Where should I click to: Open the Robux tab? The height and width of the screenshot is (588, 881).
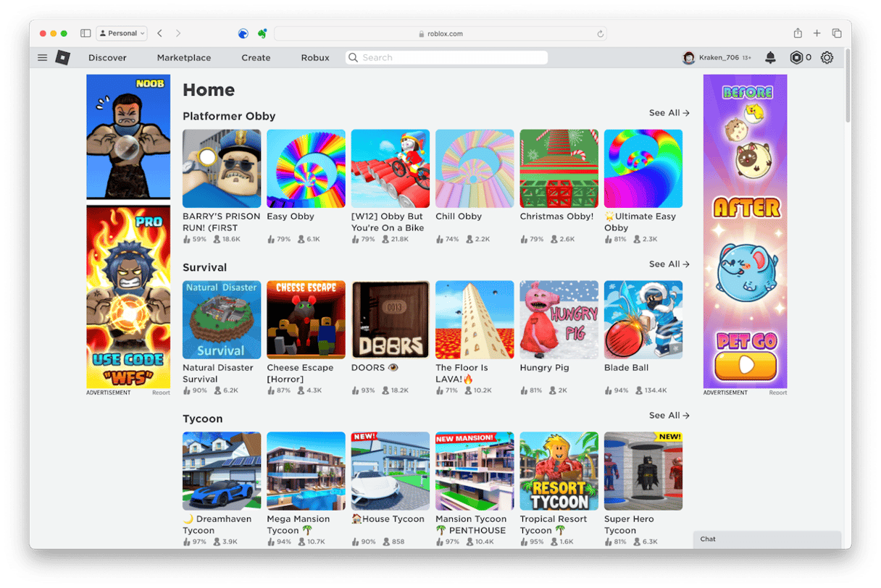pyautogui.click(x=315, y=58)
